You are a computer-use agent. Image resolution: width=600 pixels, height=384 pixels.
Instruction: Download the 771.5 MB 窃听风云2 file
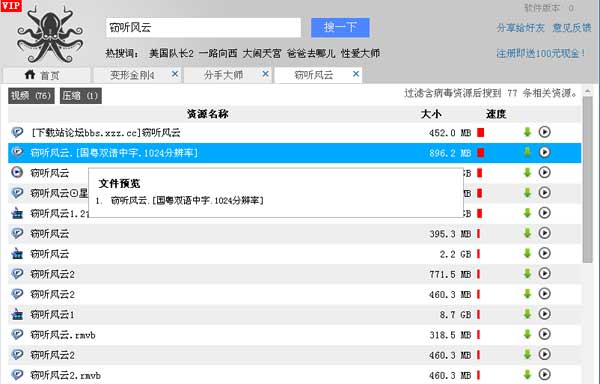(527, 273)
